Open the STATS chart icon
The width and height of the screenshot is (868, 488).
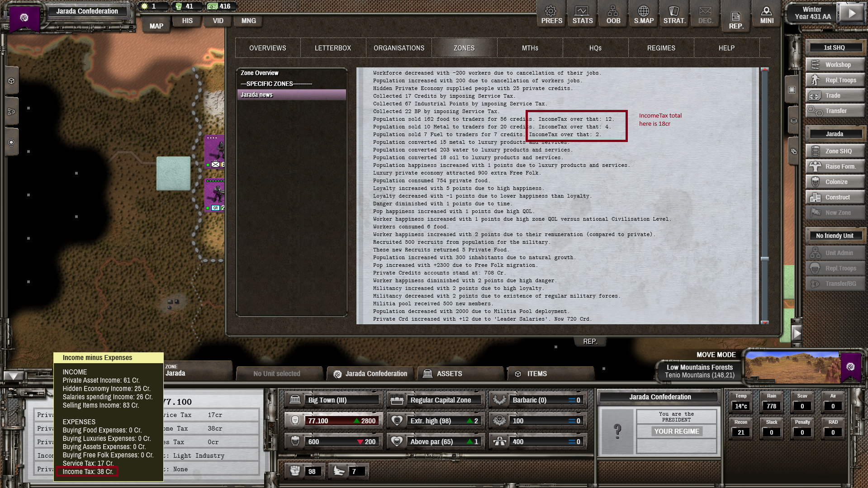tap(582, 14)
